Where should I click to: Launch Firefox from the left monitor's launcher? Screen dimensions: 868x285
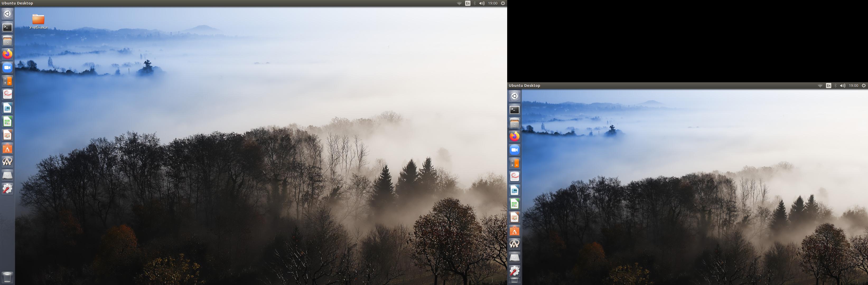[x=7, y=54]
